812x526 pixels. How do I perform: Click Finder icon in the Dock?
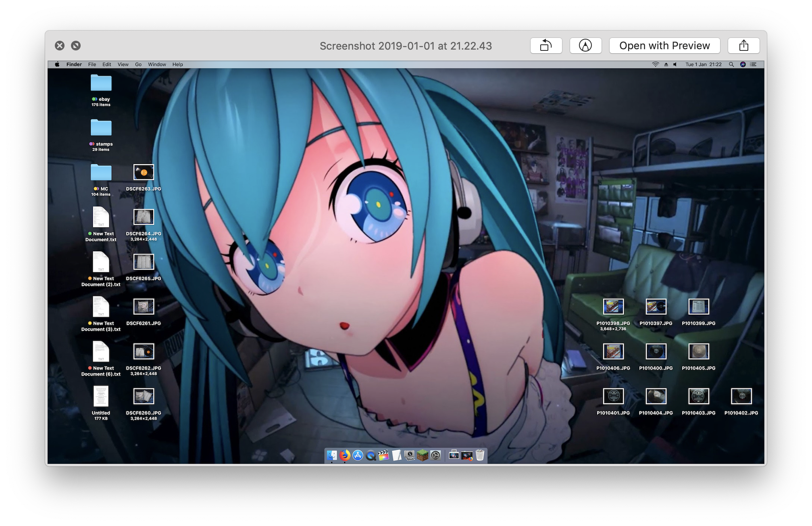332,455
